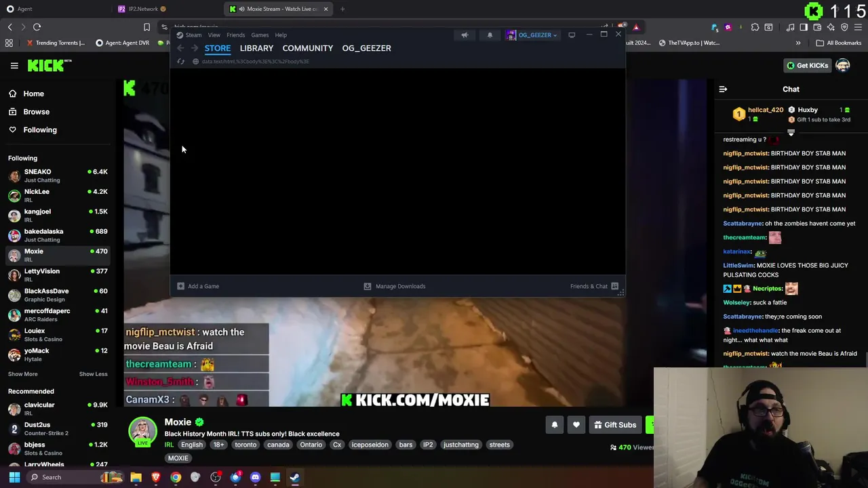Open the Games menu in Steam
Image resolution: width=868 pixels, height=488 pixels.
pos(260,35)
